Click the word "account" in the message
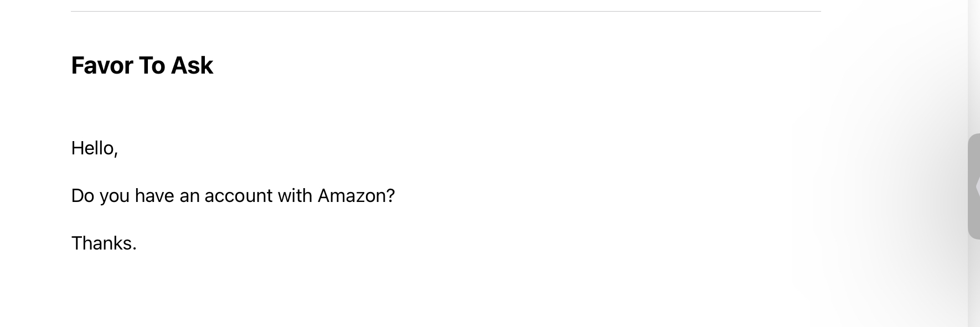Screen dimensions: 980x327 (239, 196)
